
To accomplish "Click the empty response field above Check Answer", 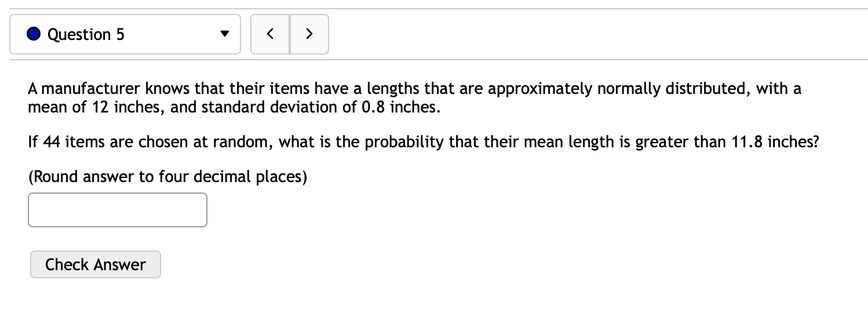I will 117,209.
